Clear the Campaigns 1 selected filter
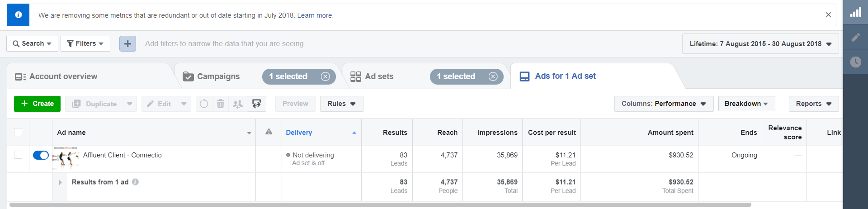868x209 pixels. click(x=325, y=76)
